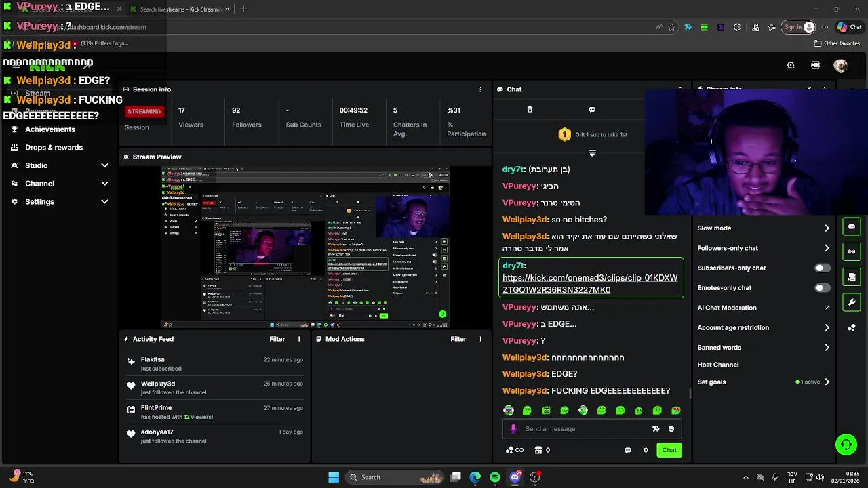868x488 pixels.
Task: Expand the Studio sidebar section
Action: tap(104, 165)
